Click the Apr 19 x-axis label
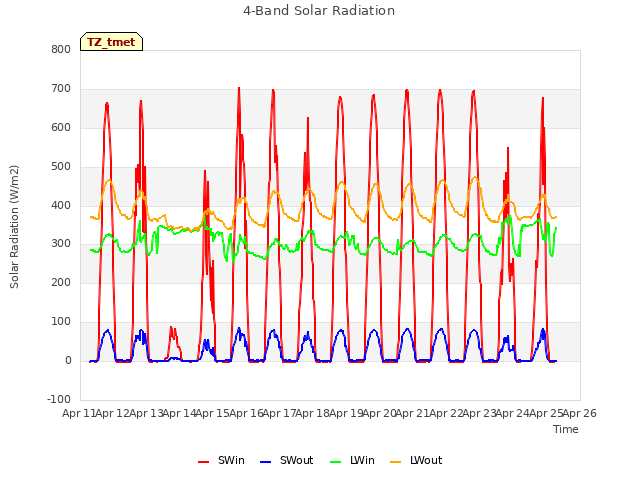 click(x=346, y=413)
